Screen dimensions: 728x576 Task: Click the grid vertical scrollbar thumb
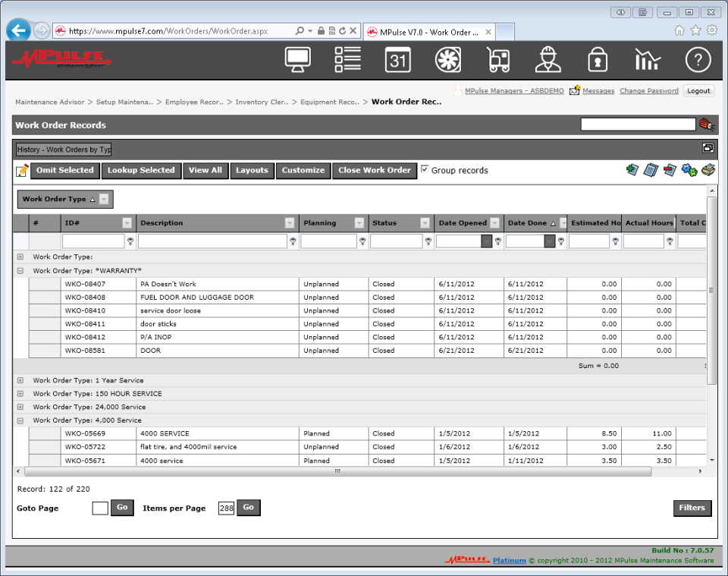711,291
